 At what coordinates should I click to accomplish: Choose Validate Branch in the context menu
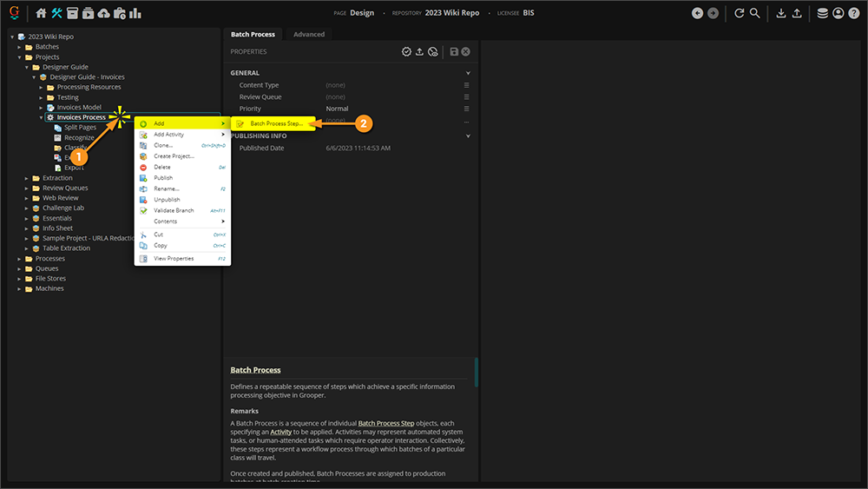(182, 210)
